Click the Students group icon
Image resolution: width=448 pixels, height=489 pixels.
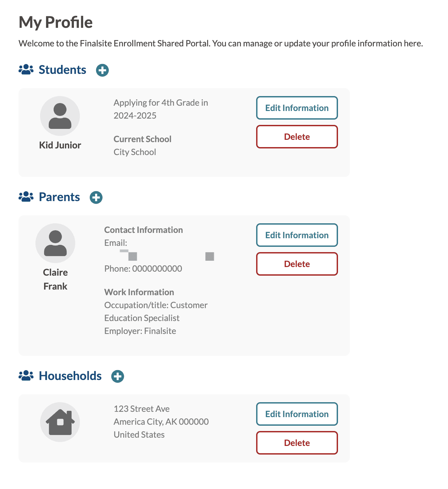tap(26, 69)
